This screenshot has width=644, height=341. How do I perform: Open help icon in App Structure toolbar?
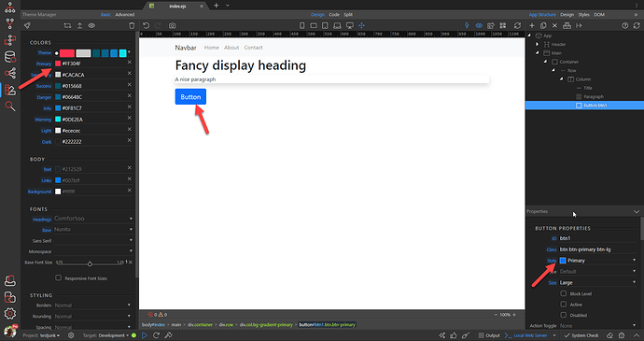click(624, 25)
